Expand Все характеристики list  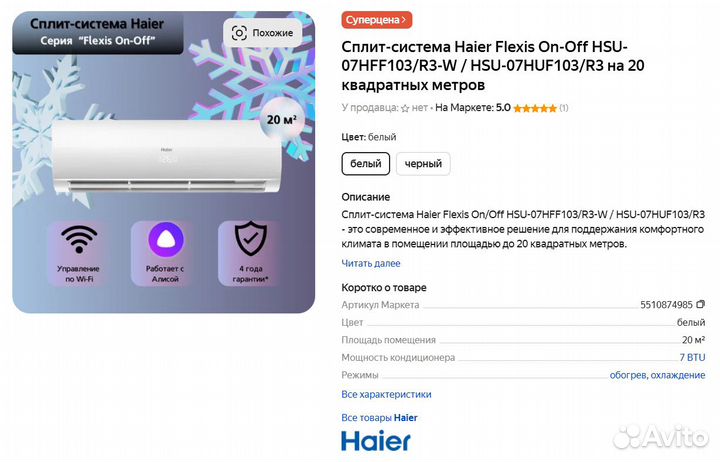386,394
